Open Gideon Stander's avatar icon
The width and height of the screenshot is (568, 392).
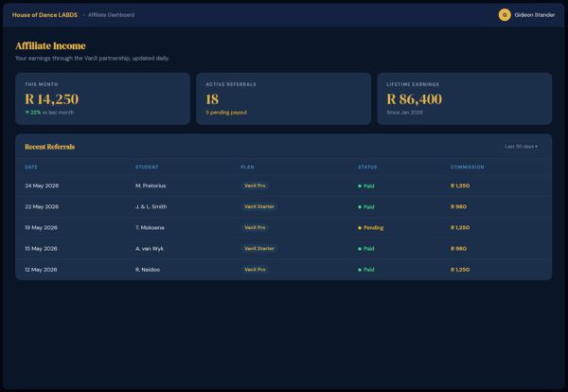[505, 15]
